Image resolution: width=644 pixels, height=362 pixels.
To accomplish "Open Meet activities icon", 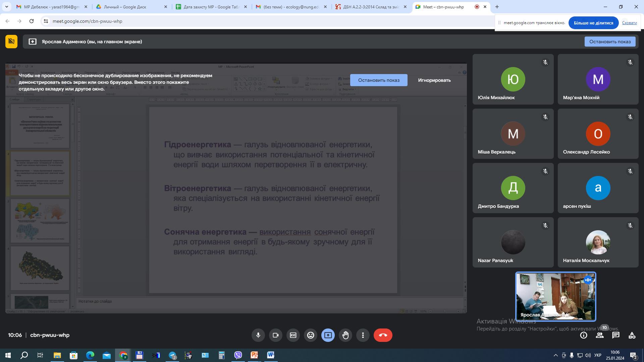I will coord(632,335).
